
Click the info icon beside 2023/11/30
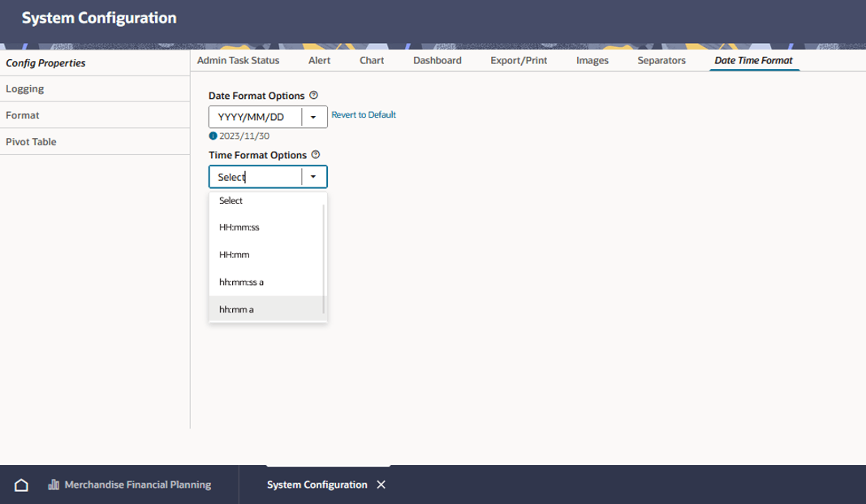[213, 136]
